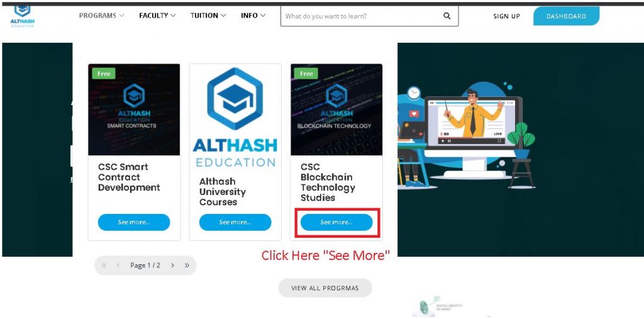Jump to last page double-arrow icon
This screenshot has width=644, height=319.
point(187,266)
